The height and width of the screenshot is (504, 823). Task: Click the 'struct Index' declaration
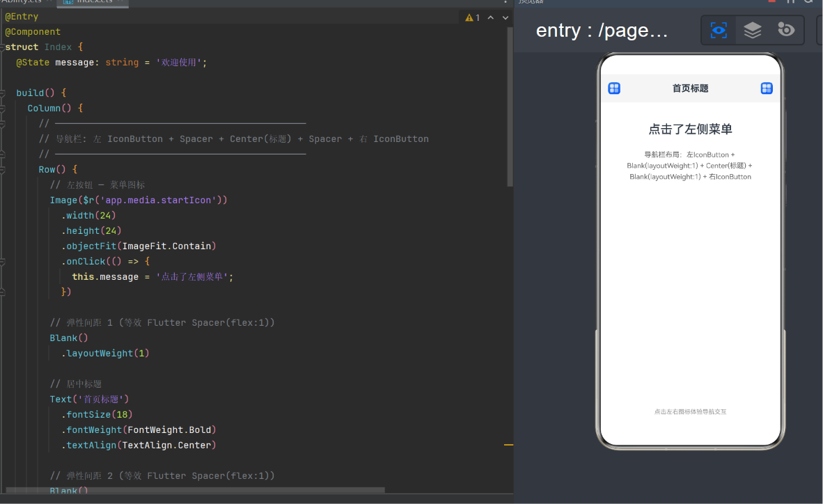click(38, 47)
